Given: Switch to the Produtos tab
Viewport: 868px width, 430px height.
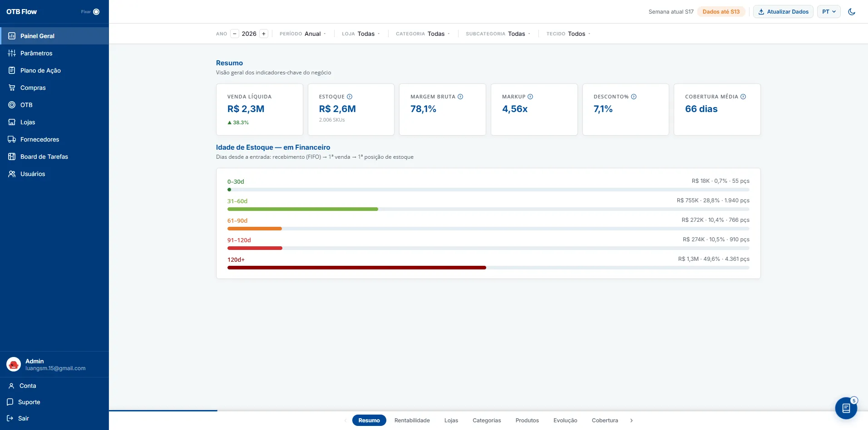Looking at the screenshot, I should coord(527,420).
